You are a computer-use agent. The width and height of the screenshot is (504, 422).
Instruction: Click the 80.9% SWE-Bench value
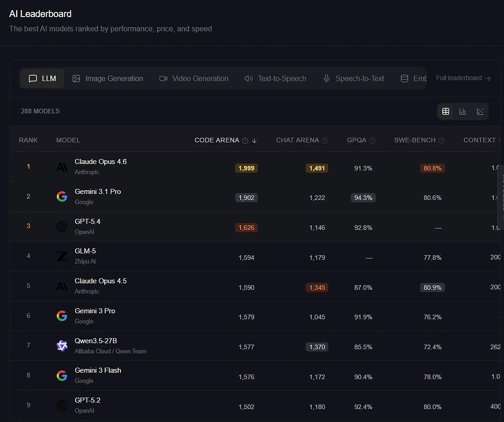click(x=433, y=287)
